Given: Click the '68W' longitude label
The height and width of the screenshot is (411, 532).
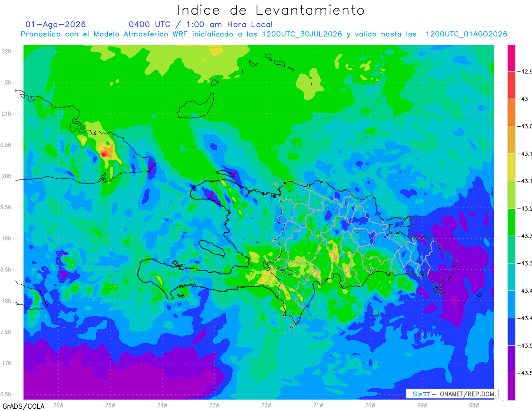Looking at the screenshot, I should click(x=474, y=405).
